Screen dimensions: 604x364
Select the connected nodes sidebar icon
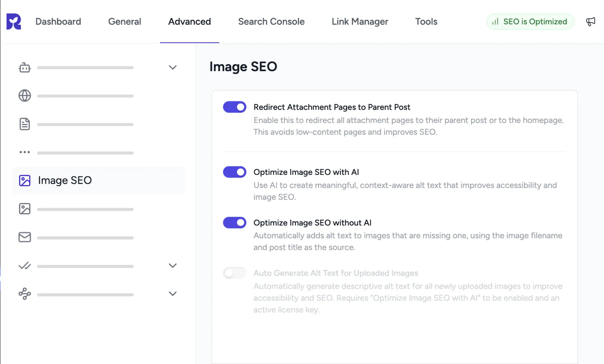pyautogui.click(x=25, y=294)
